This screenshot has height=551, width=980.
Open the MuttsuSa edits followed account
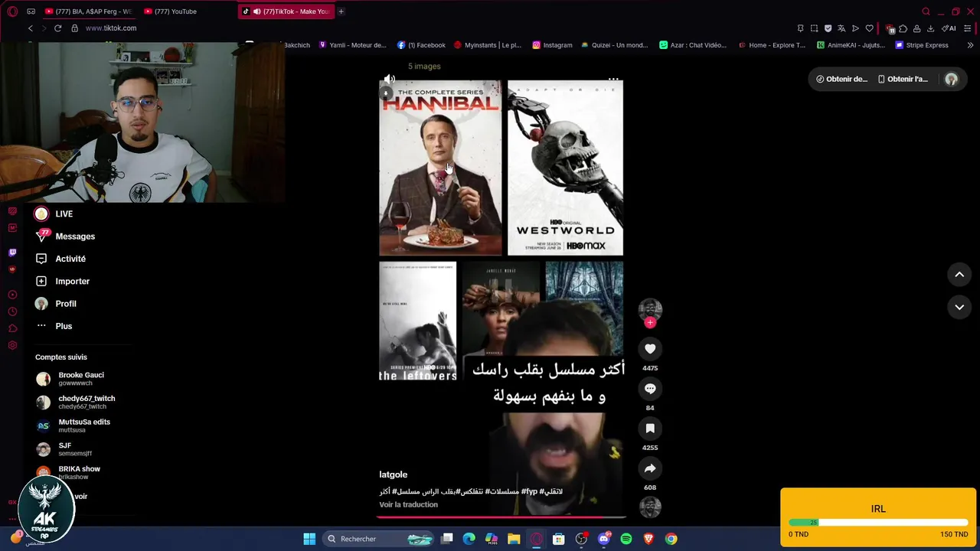(84, 425)
